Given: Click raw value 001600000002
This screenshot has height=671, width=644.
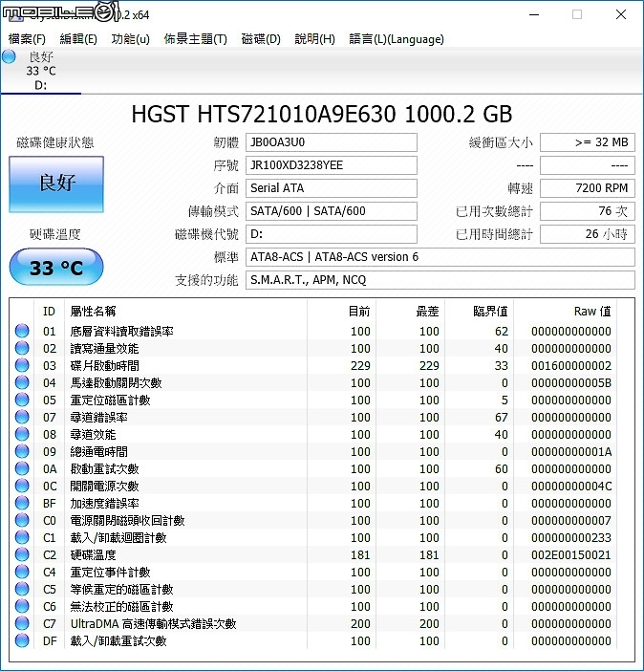Looking at the screenshot, I should [x=571, y=365].
